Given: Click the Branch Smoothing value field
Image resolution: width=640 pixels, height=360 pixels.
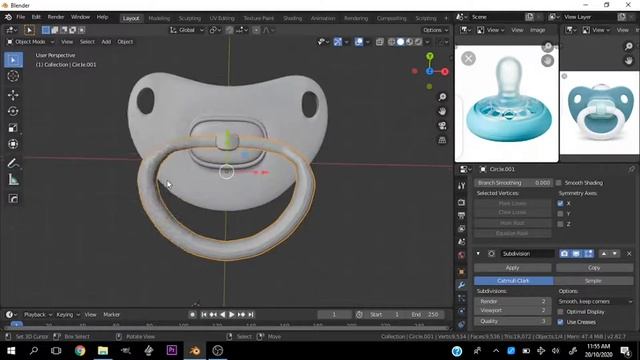Looking at the screenshot, I should point(513,183).
